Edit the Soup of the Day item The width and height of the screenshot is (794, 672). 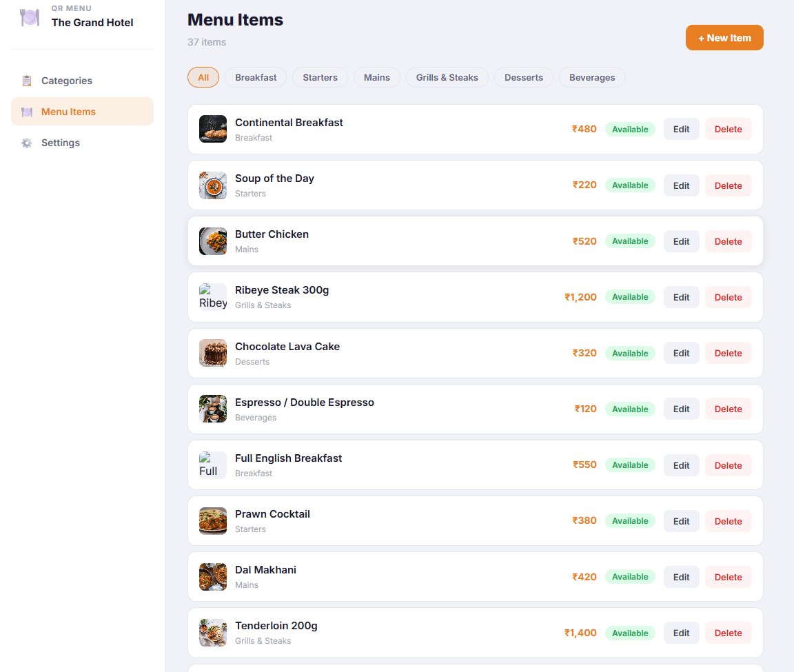pos(681,185)
